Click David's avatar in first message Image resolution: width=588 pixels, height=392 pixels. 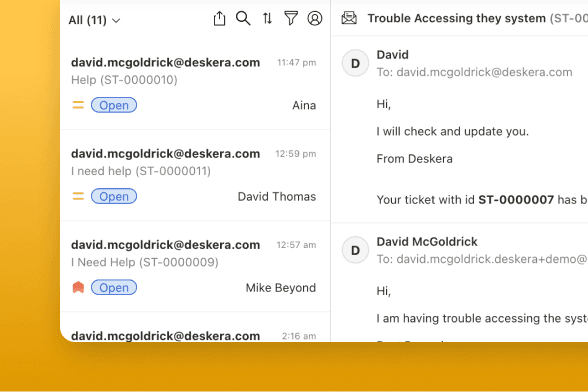(355, 63)
